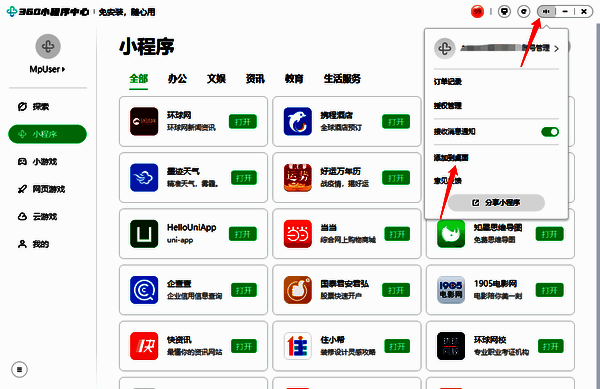Click the 环球网新闻资讯 description text
Viewport: 600px width, 389px height.
point(191,128)
